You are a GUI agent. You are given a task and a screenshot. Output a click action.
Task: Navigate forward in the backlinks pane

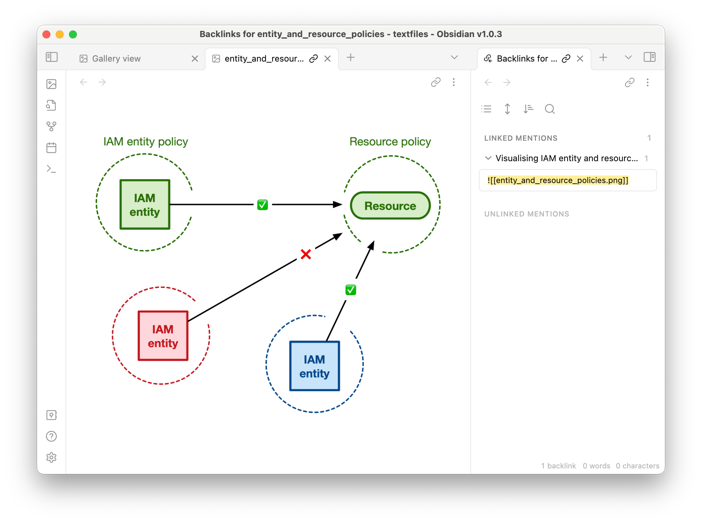[506, 82]
